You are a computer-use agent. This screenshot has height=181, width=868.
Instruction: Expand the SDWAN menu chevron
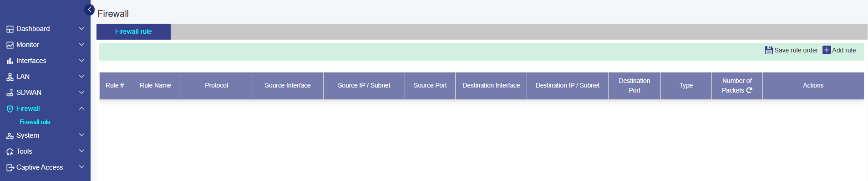(82, 93)
